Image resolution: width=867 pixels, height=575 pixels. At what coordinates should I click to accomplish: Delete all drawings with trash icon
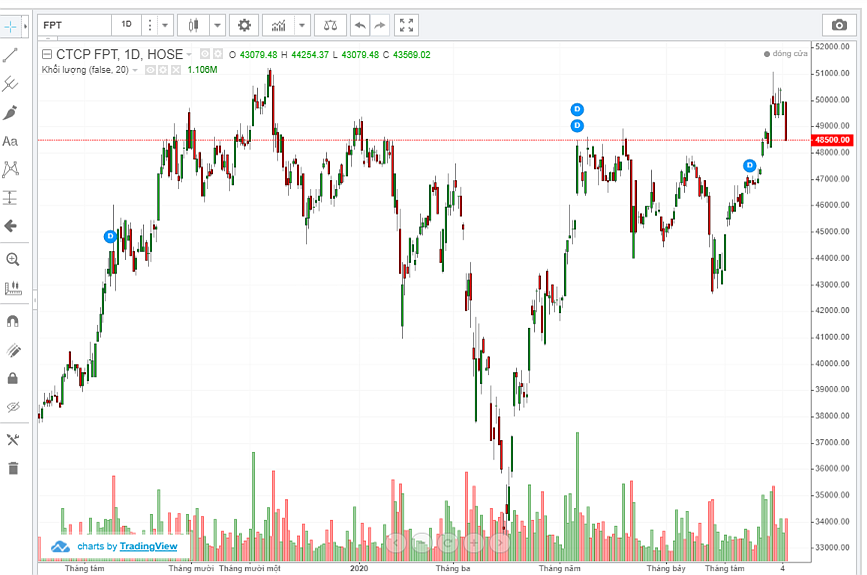[x=12, y=468]
